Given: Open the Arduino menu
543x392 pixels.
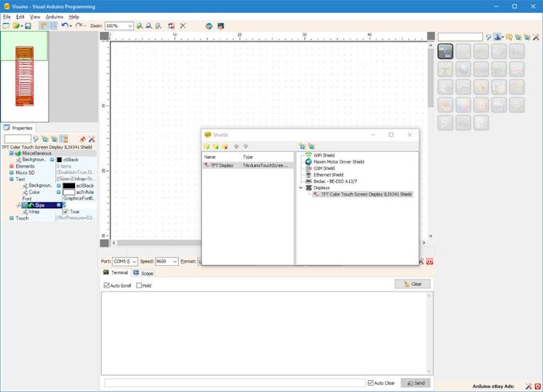Looking at the screenshot, I should click(54, 16).
